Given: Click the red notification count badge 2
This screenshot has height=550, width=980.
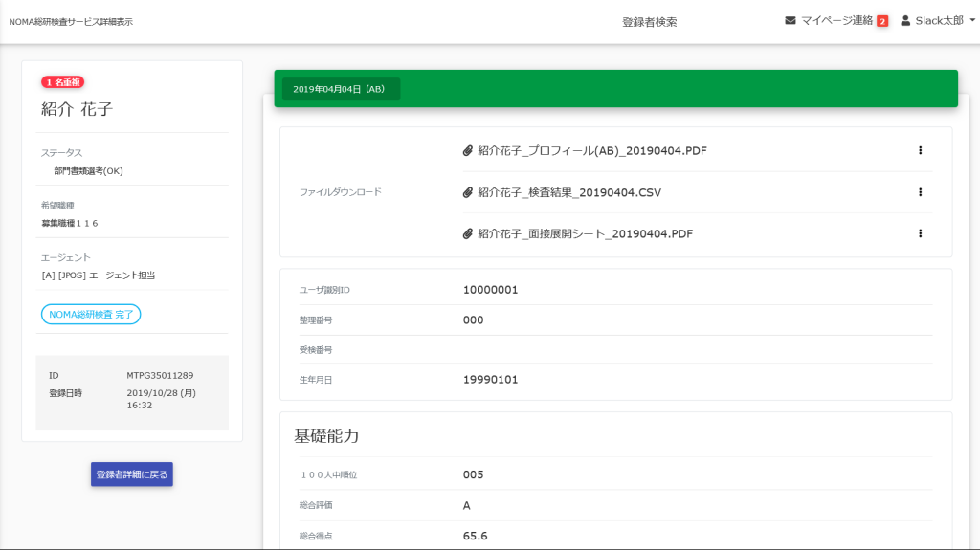Looking at the screenshot, I should (882, 21).
